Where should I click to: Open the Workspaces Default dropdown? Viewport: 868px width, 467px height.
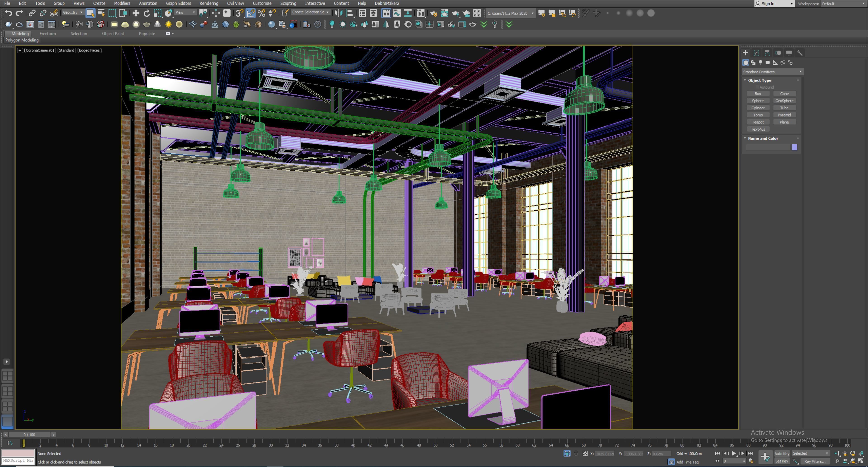pyautogui.click(x=843, y=4)
